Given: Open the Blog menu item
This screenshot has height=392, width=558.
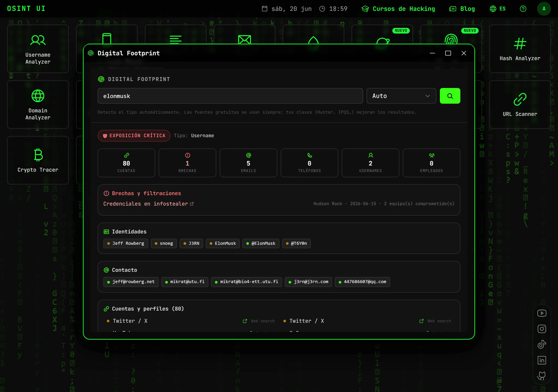Looking at the screenshot, I should (x=462, y=9).
